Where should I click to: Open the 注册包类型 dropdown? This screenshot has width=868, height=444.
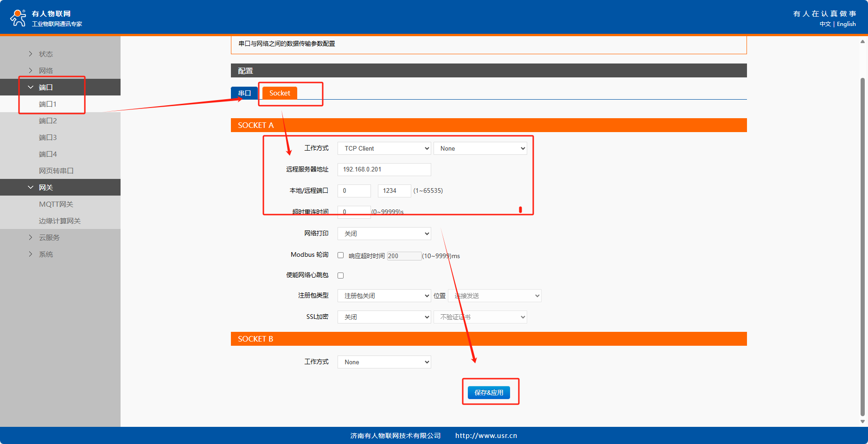[x=384, y=296]
